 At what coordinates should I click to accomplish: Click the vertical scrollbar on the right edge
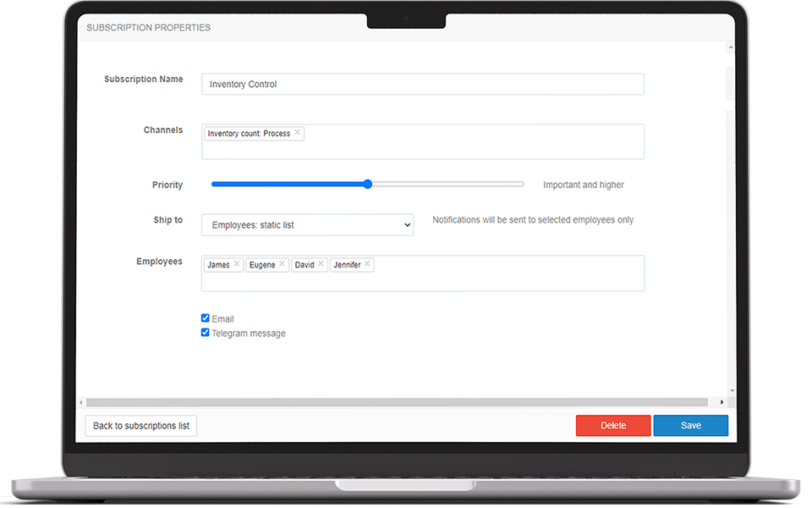728,85
